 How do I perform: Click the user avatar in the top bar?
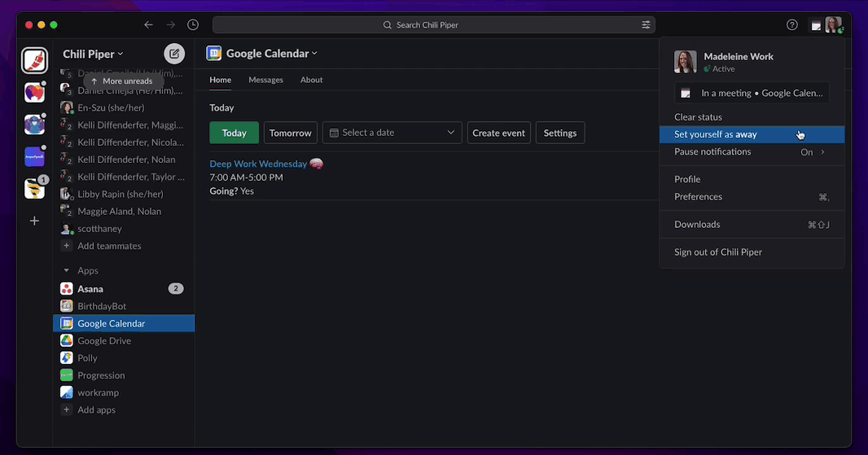[833, 25]
